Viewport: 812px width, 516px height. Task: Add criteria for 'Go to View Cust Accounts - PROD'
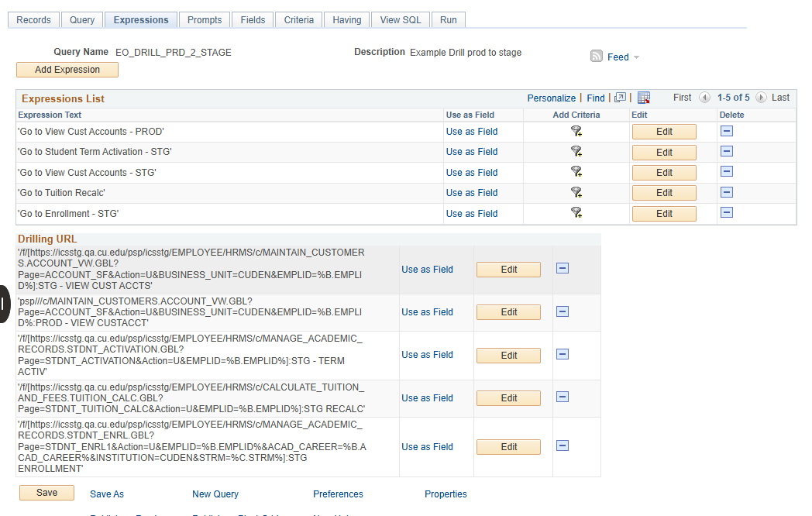point(576,132)
